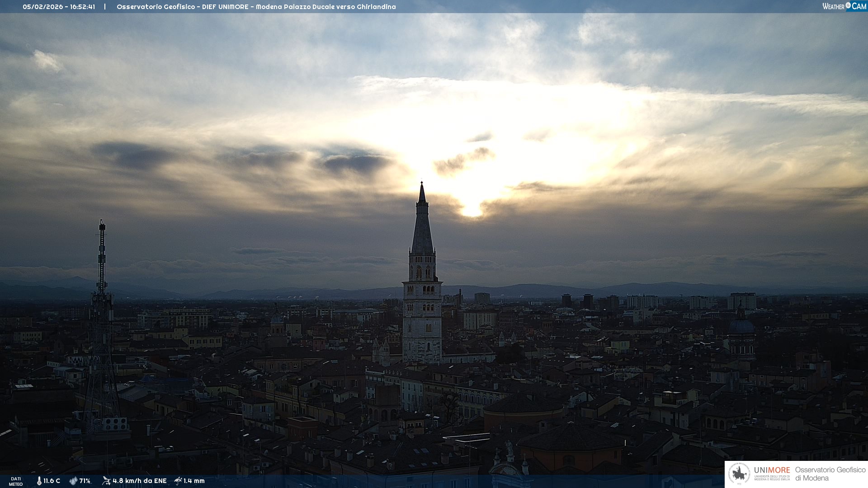Image resolution: width=868 pixels, height=488 pixels.
Task: Click the UNIMORE logo text
Action: (772, 470)
